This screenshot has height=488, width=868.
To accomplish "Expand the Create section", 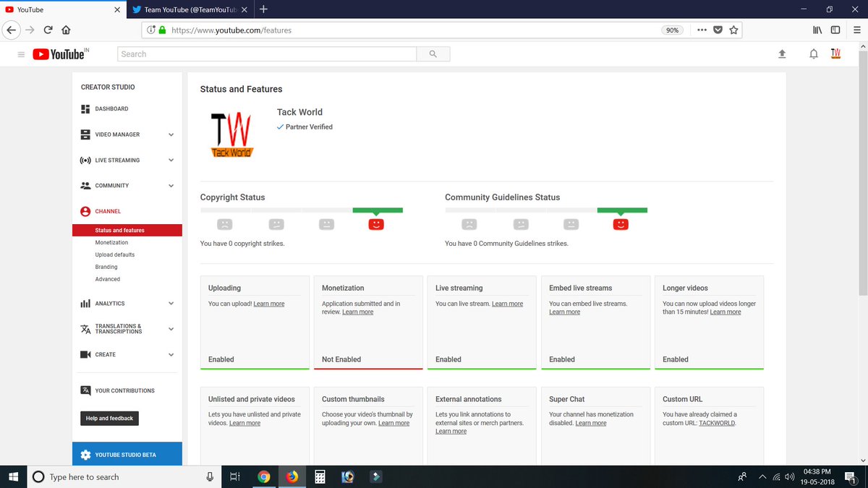I will pos(171,354).
